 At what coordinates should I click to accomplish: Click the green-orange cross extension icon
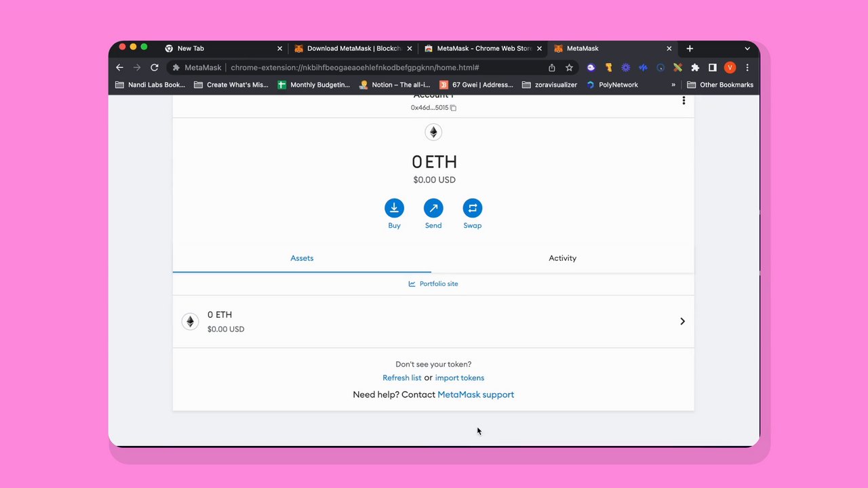click(677, 67)
